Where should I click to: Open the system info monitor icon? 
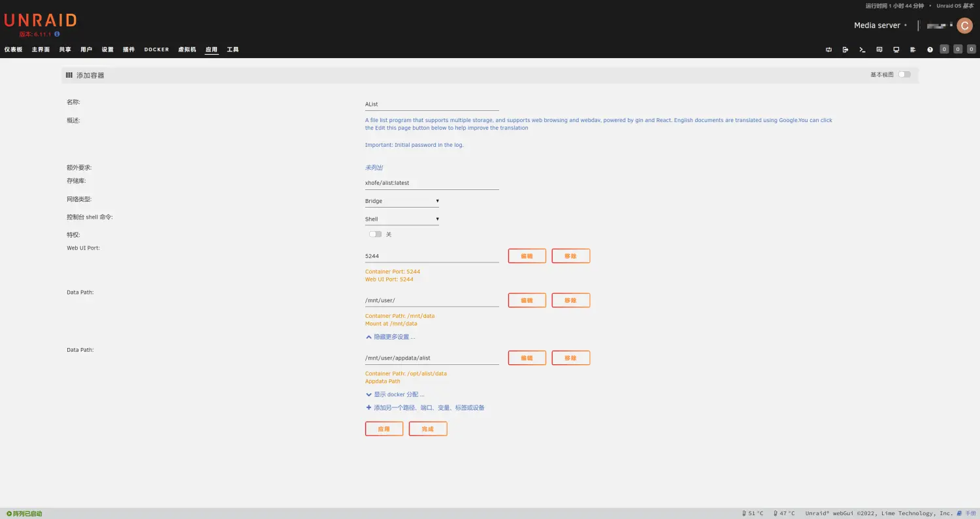[896, 50]
